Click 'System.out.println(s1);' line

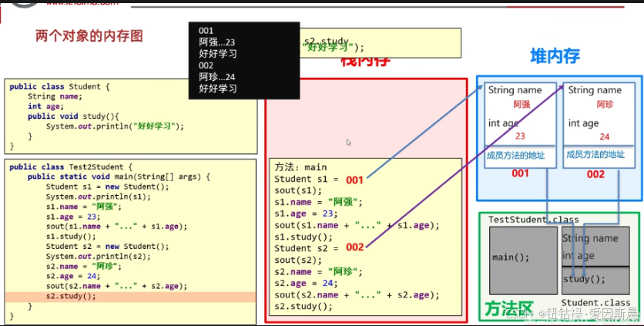[98, 197]
